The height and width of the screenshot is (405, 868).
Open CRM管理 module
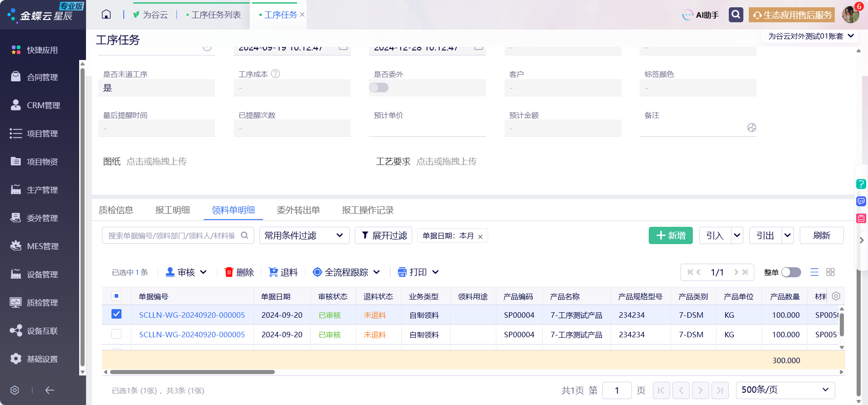pyautogui.click(x=35, y=105)
